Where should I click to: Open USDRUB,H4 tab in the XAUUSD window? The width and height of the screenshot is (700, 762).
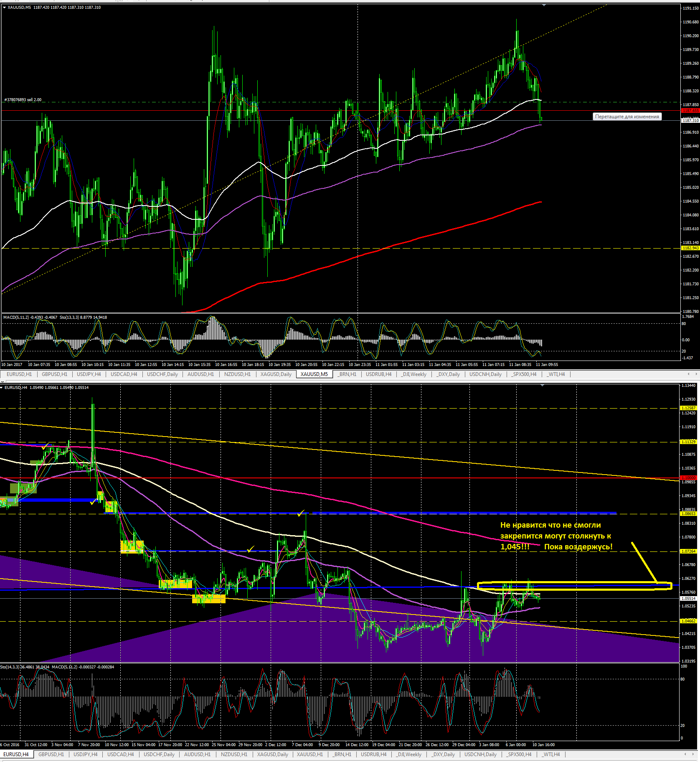[x=379, y=374]
